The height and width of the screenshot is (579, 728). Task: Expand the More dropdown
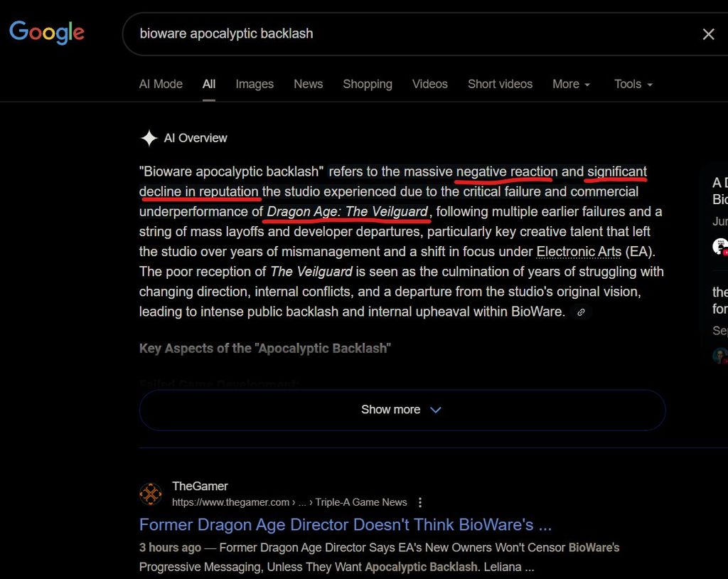[571, 84]
